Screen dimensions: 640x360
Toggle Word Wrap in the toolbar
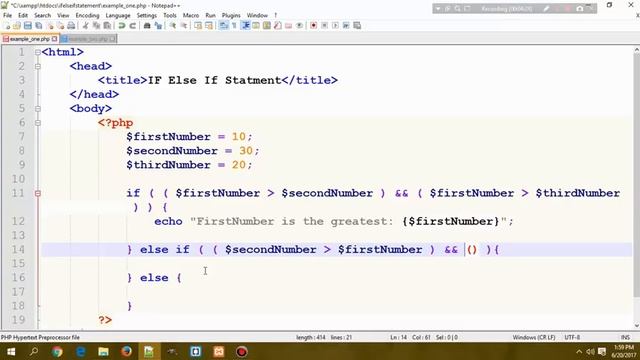(223, 26)
